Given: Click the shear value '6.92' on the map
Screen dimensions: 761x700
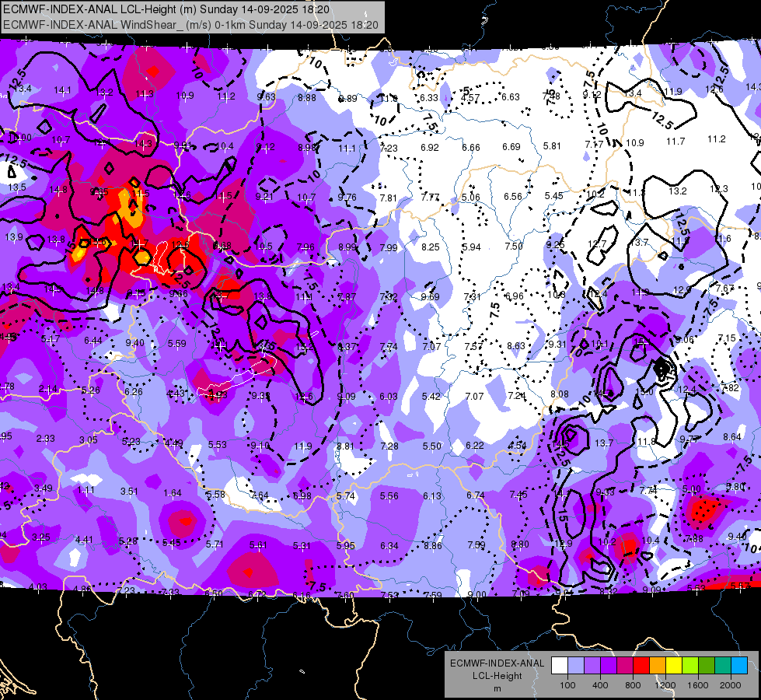Looking at the screenshot, I should (430, 147).
